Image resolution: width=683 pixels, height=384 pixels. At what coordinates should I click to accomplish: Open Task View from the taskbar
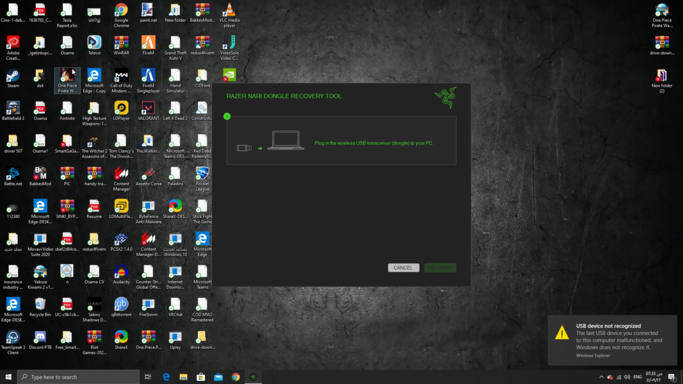[148, 377]
